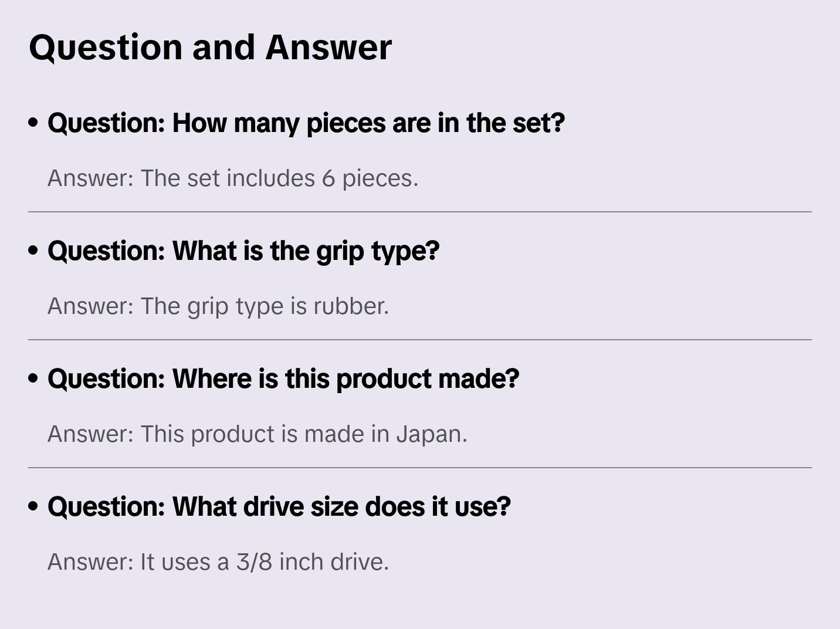This screenshot has height=629, width=840.
Task: Click the word "Japan" in the answer
Action: tap(430, 434)
